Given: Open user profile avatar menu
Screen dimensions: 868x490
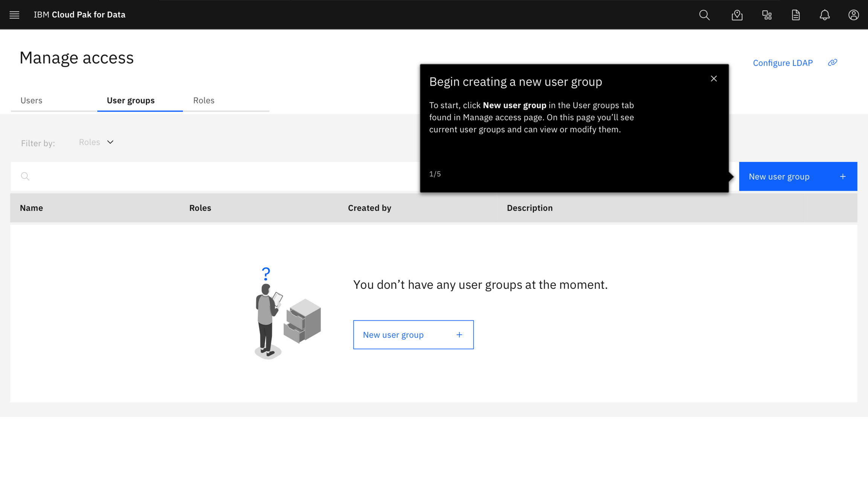Looking at the screenshot, I should click(x=853, y=15).
